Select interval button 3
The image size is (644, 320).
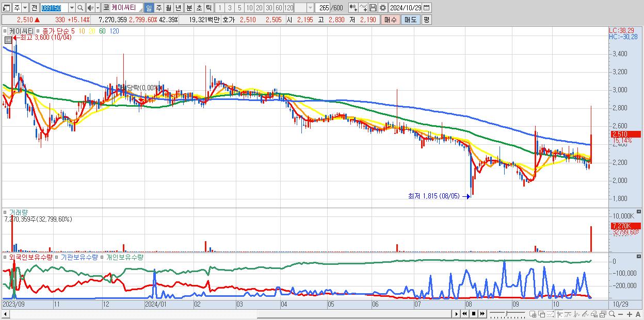[x=230, y=8]
